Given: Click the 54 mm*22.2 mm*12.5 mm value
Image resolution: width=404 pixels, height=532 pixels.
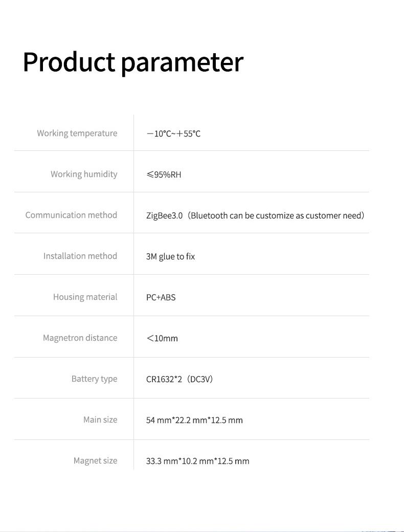Looking at the screenshot, I should pyautogui.click(x=194, y=420).
